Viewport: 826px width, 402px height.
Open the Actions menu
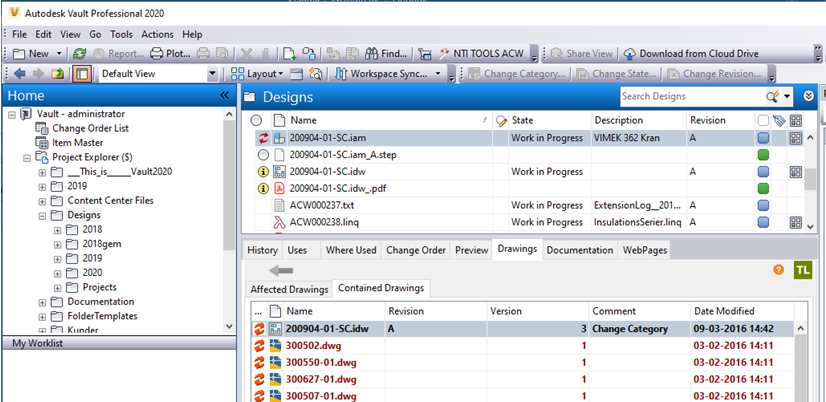coord(157,34)
